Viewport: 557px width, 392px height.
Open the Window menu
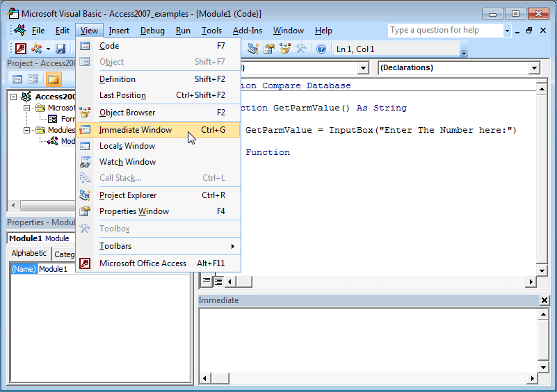288,31
